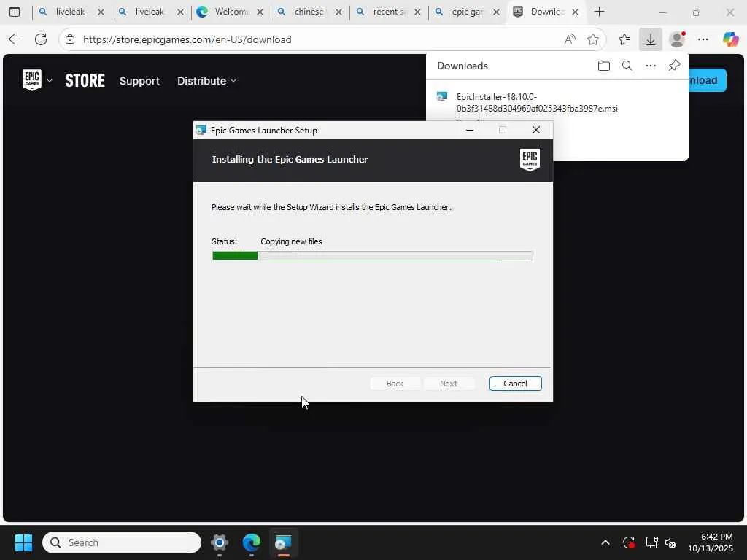Switch to the recent search tab
Viewport: 747px width, 560px height.
387,12
